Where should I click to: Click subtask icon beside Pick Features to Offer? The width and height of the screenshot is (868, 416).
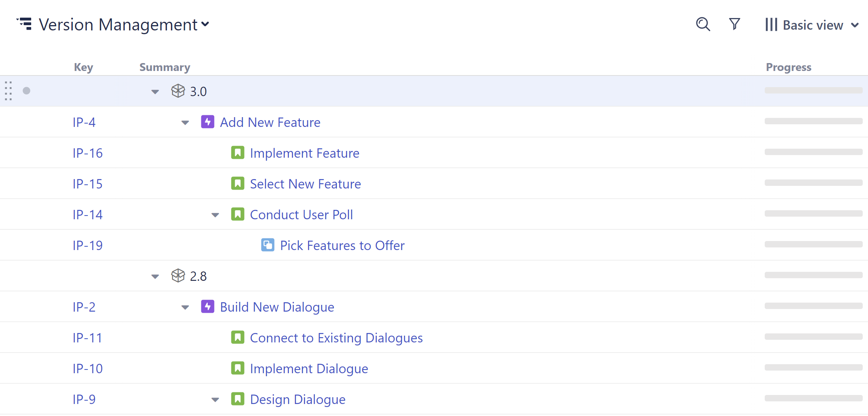tap(268, 245)
